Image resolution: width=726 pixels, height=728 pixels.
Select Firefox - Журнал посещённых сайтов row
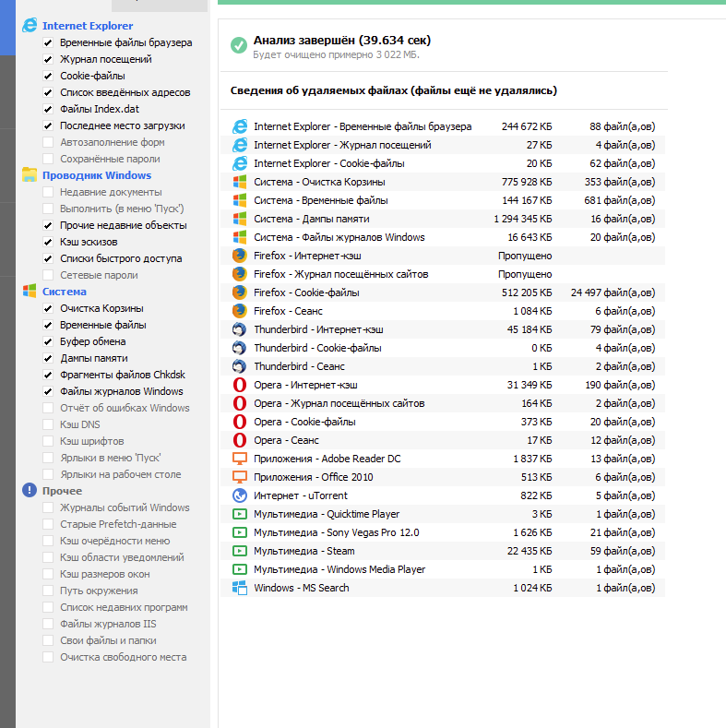(x=443, y=274)
